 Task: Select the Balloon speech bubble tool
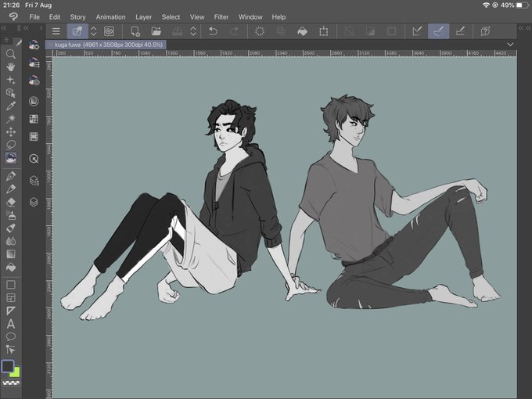tap(11, 337)
